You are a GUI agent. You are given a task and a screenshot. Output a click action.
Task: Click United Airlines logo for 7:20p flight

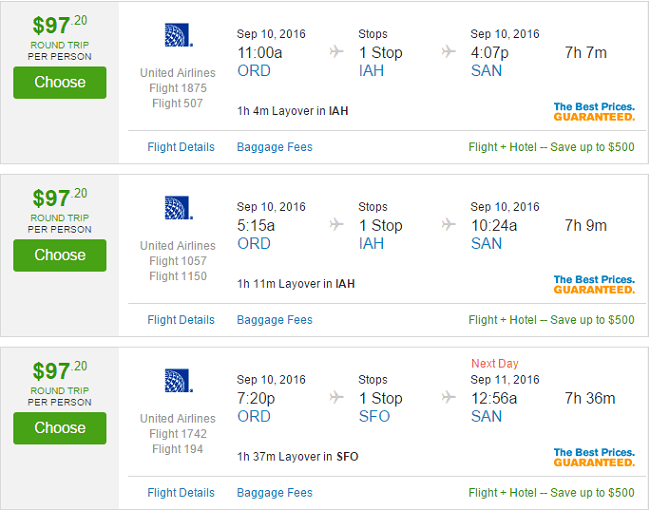[x=179, y=381]
